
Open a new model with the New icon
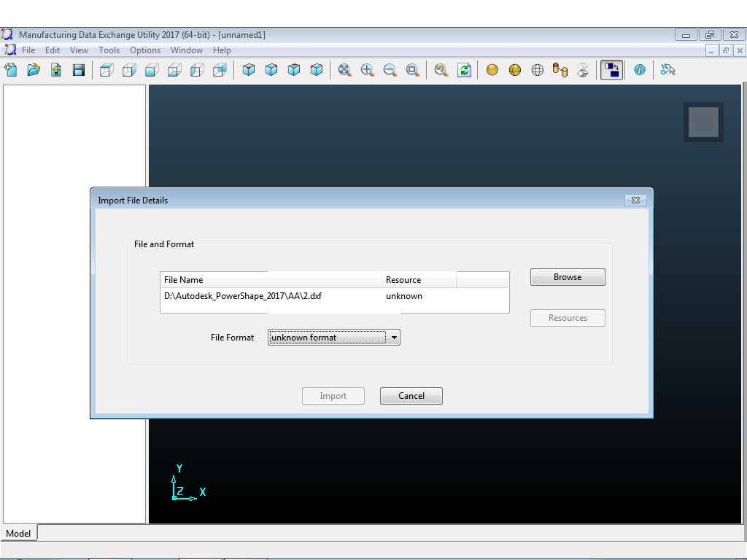(x=11, y=70)
